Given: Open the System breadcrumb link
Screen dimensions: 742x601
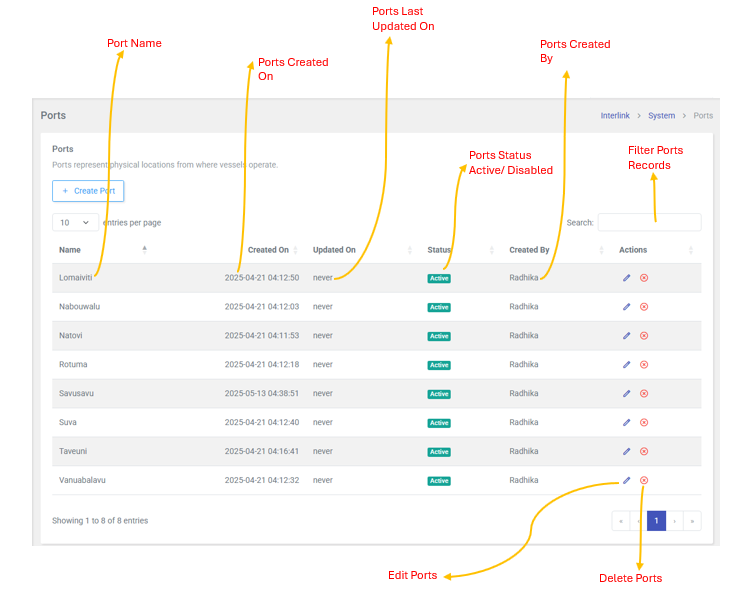Looking at the screenshot, I should click(x=661, y=116).
